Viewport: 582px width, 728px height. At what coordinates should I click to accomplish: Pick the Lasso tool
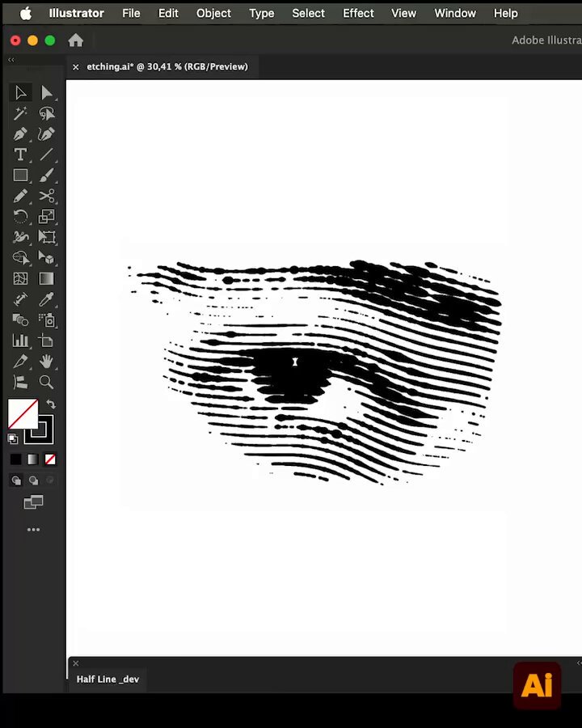46,113
